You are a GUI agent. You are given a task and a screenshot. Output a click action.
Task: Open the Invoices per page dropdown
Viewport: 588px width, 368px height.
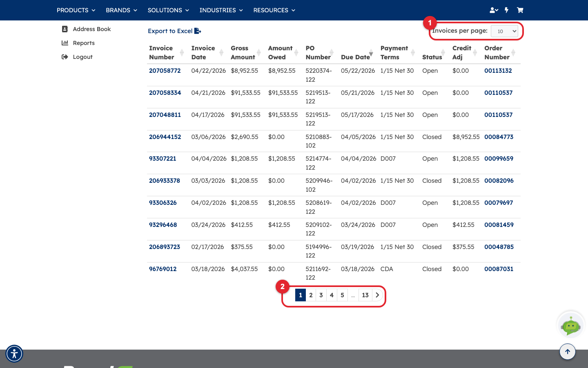(504, 31)
